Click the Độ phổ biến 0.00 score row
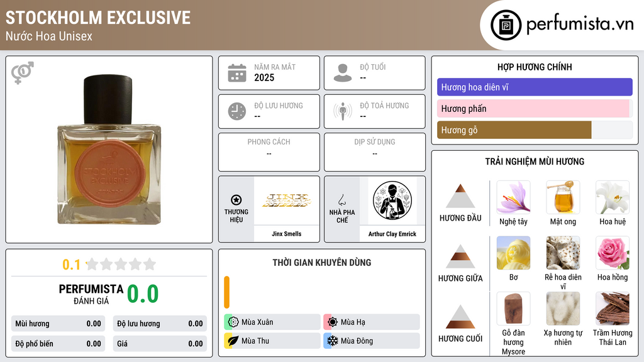This screenshot has height=362, width=644. click(x=58, y=344)
